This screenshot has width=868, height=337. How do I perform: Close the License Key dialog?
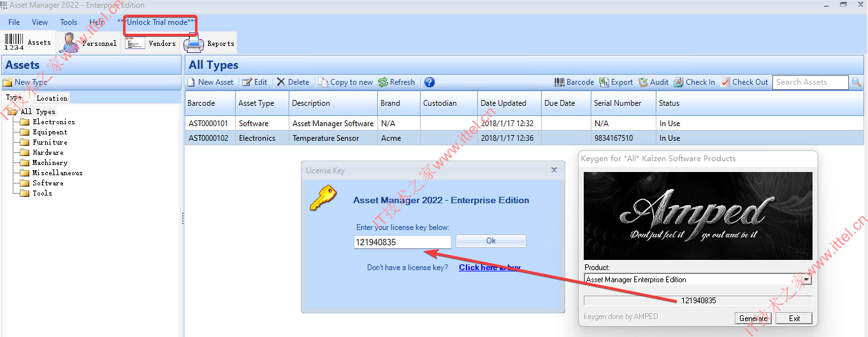pos(554,170)
